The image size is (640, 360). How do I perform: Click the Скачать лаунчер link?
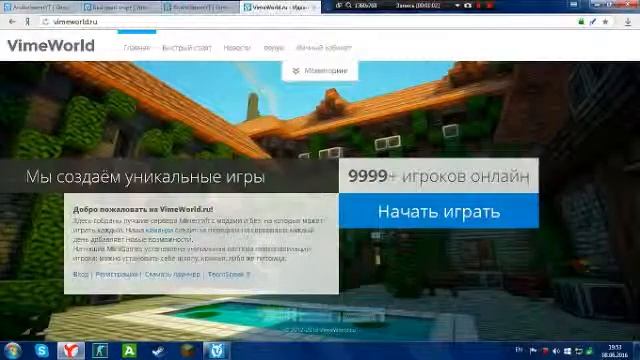pos(172,274)
